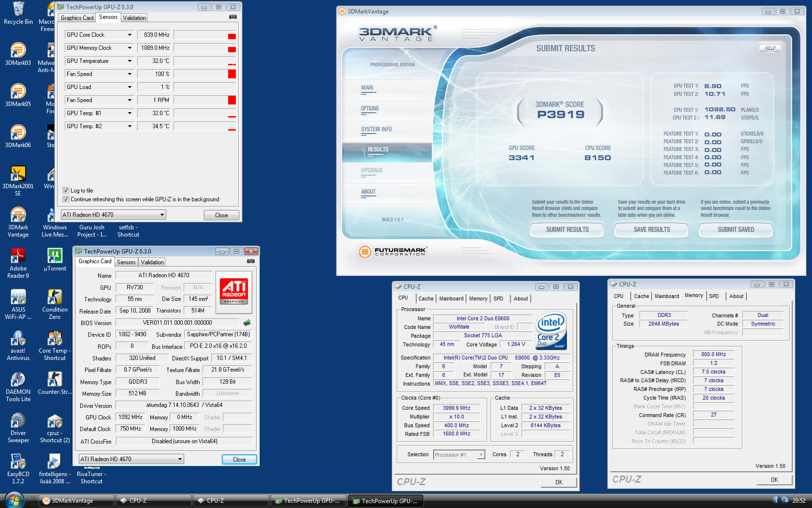Click OK in the CPU-Z Memory window
The height and width of the screenshot is (508, 812).
click(774, 479)
